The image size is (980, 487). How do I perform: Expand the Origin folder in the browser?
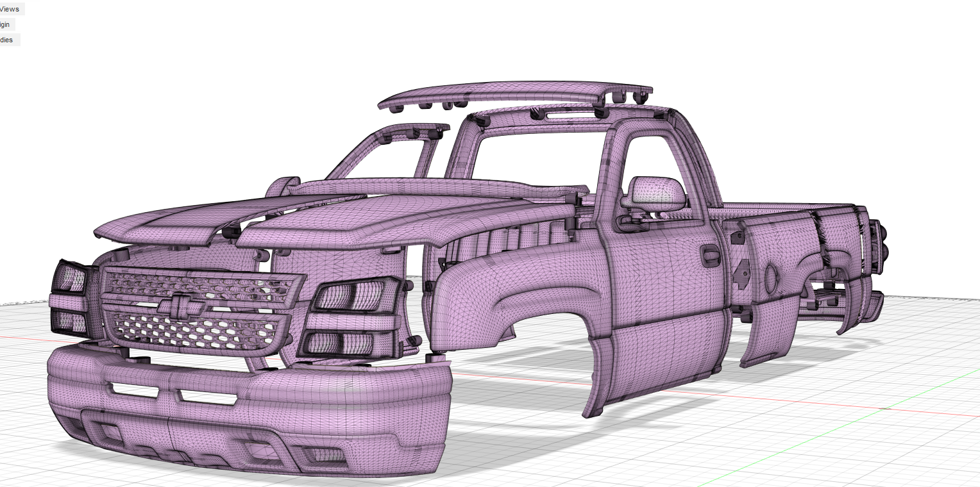tap(3, 24)
